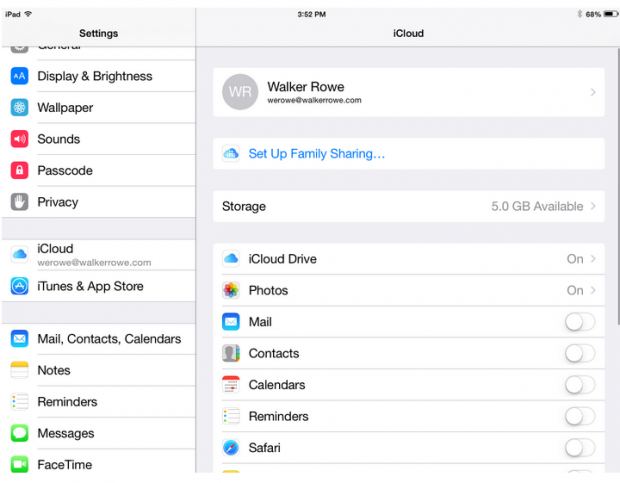Tap the sidebar Reminders list icon
620x483 pixels.
pyautogui.click(x=19, y=402)
